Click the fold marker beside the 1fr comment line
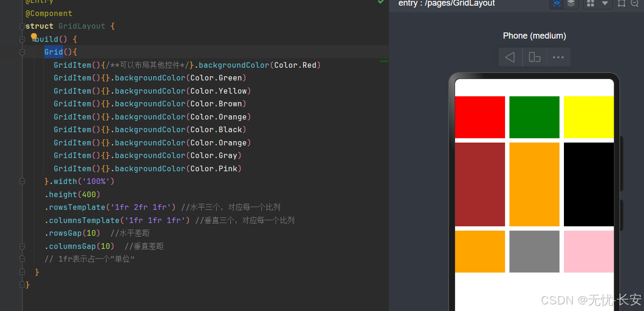The width and height of the screenshot is (644, 311). pyautogui.click(x=22, y=259)
